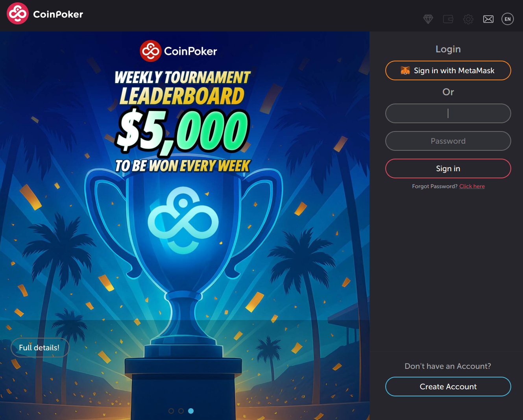Click the CoinPoker logo in header
Image resolution: width=523 pixels, height=420 pixels.
click(45, 14)
